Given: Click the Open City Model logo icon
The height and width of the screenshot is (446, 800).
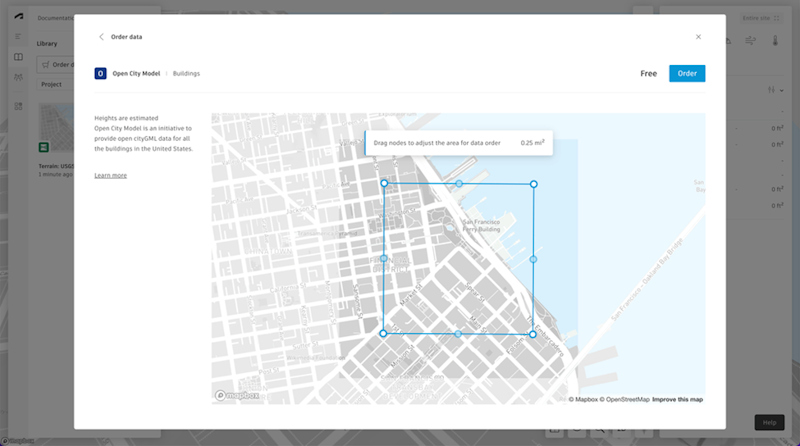Looking at the screenshot, I should pyautogui.click(x=101, y=73).
